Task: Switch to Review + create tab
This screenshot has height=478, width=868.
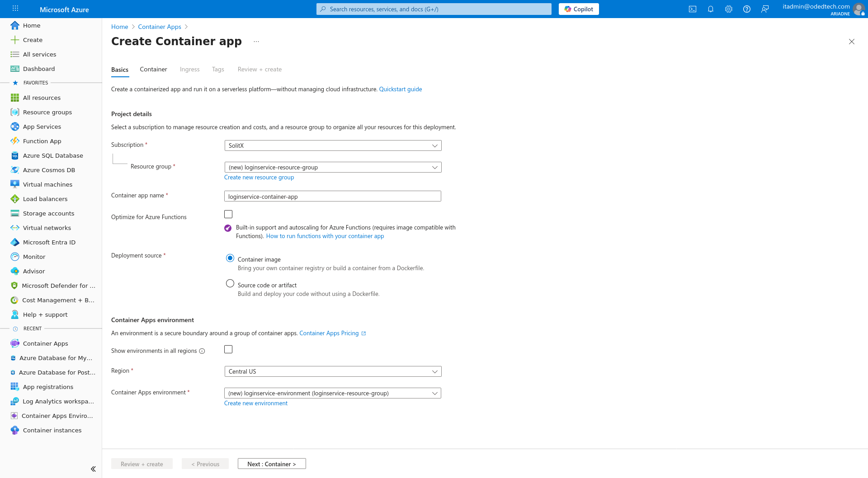Action: [x=259, y=69]
